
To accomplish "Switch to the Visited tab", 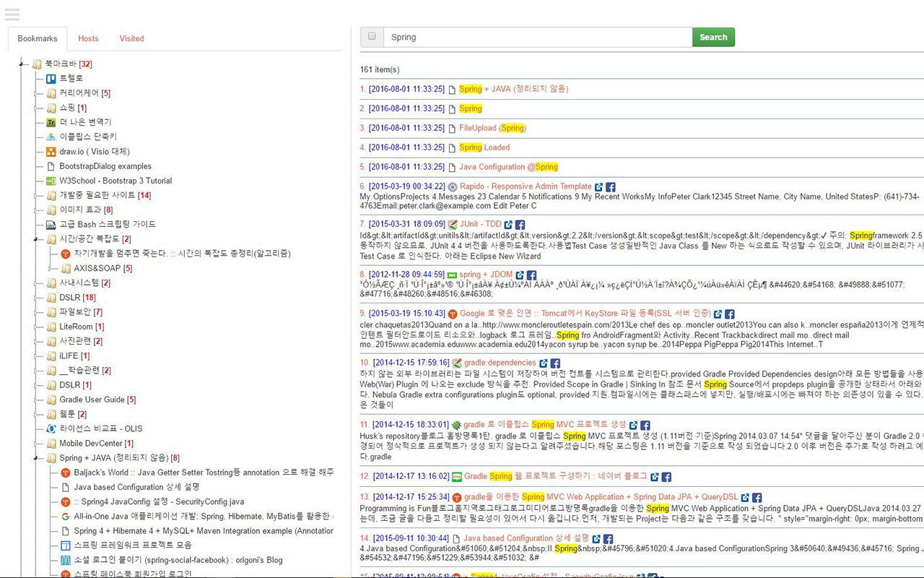I will (131, 38).
